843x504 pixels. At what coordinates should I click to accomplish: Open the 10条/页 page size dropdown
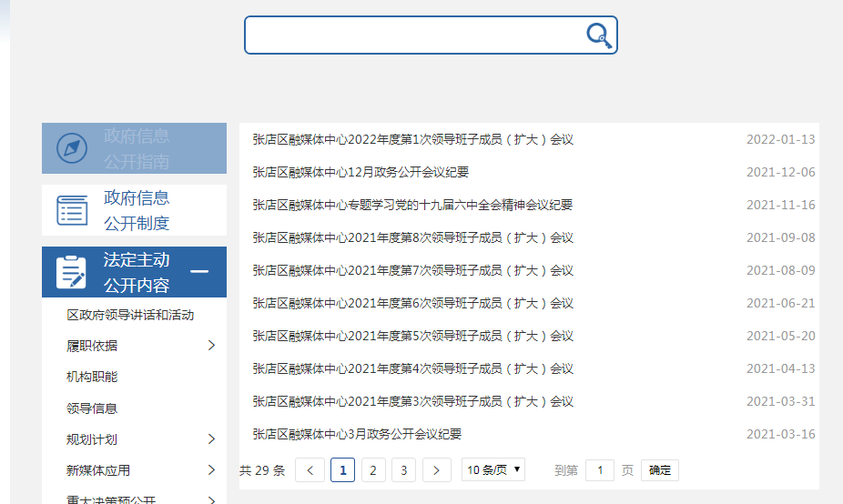[493, 470]
